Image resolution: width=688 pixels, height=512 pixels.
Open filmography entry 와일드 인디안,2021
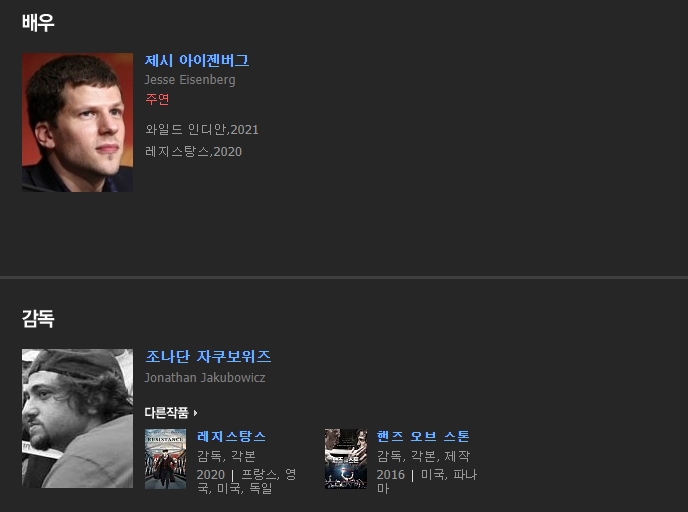(x=202, y=129)
